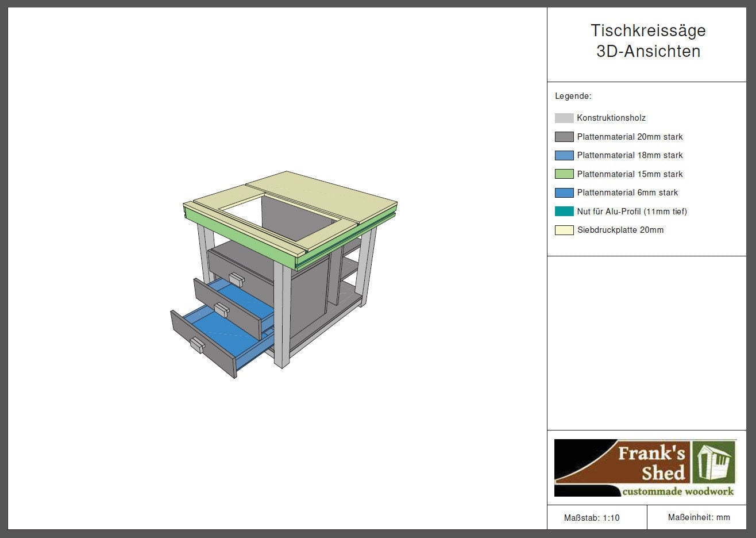Click the shed icon in the logo
The image size is (756, 538).
click(714, 463)
